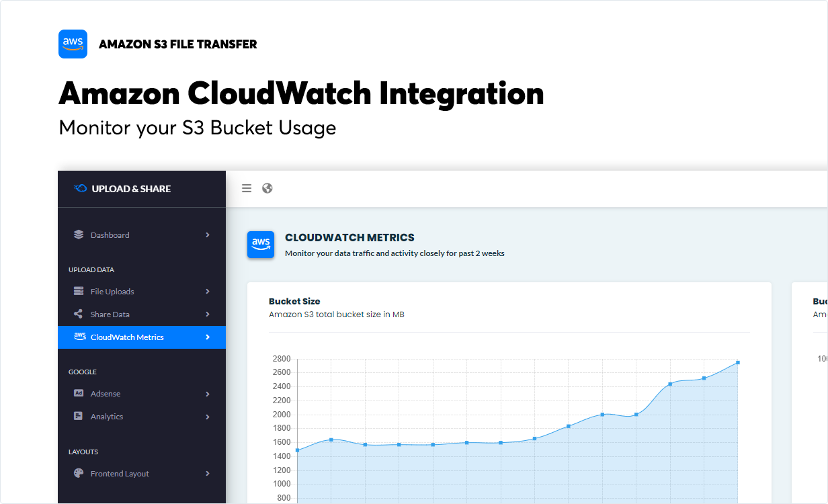
Task: Click the 'Monitor your S3 Bucket Usage' subtitle
Action: pyautogui.click(x=198, y=128)
